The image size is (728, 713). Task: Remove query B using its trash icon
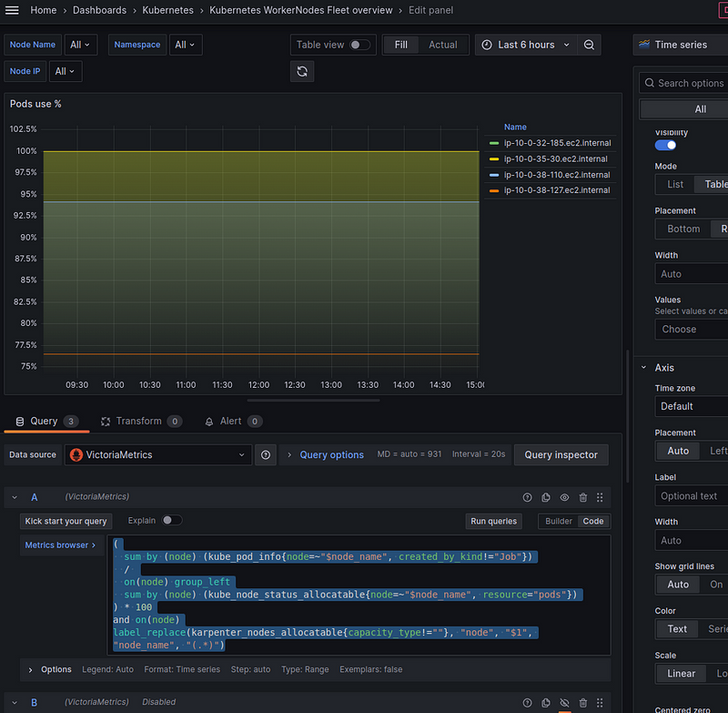(582, 702)
